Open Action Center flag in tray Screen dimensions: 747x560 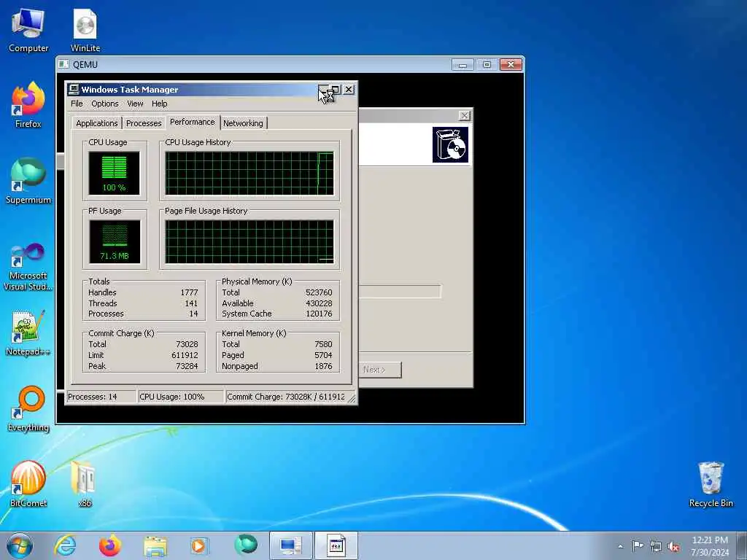tap(638, 545)
